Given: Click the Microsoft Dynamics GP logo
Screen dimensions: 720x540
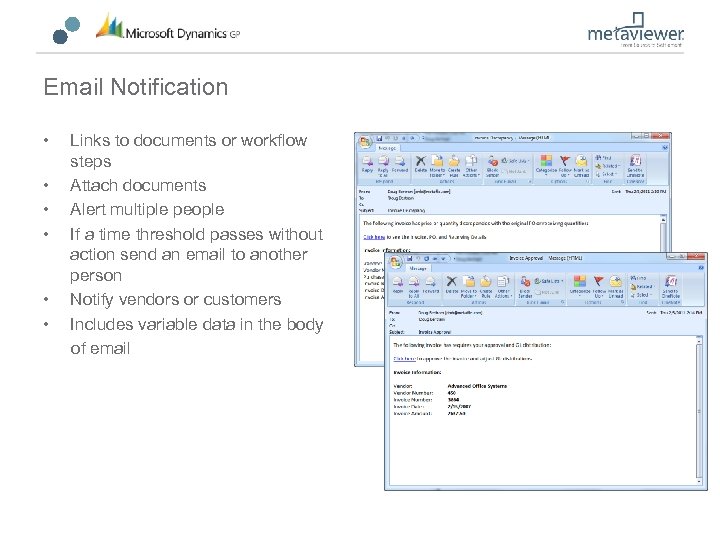Looking at the screenshot, I should (x=168, y=28).
